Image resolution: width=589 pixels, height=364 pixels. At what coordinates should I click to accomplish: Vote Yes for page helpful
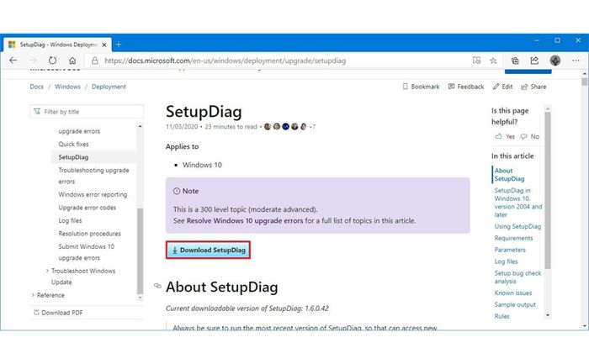(x=505, y=136)
